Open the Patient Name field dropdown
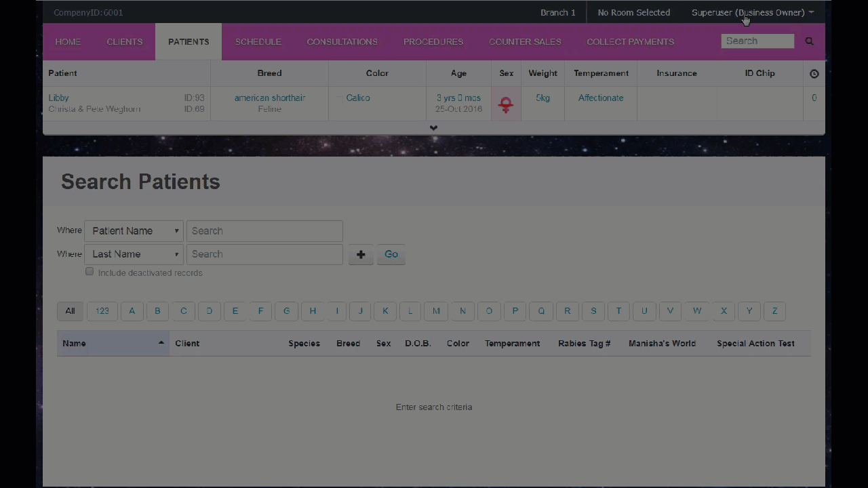868x488 pixels. 134,231
